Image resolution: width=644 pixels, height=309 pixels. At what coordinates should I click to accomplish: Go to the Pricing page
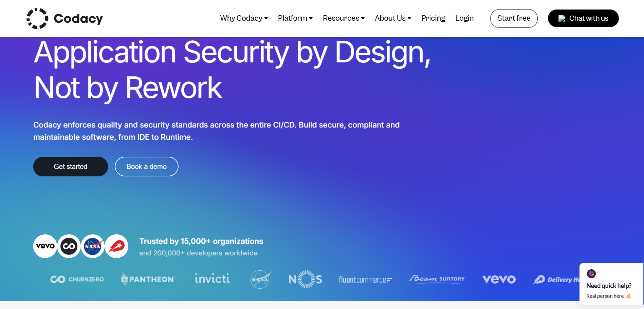(x=433, y=18)
